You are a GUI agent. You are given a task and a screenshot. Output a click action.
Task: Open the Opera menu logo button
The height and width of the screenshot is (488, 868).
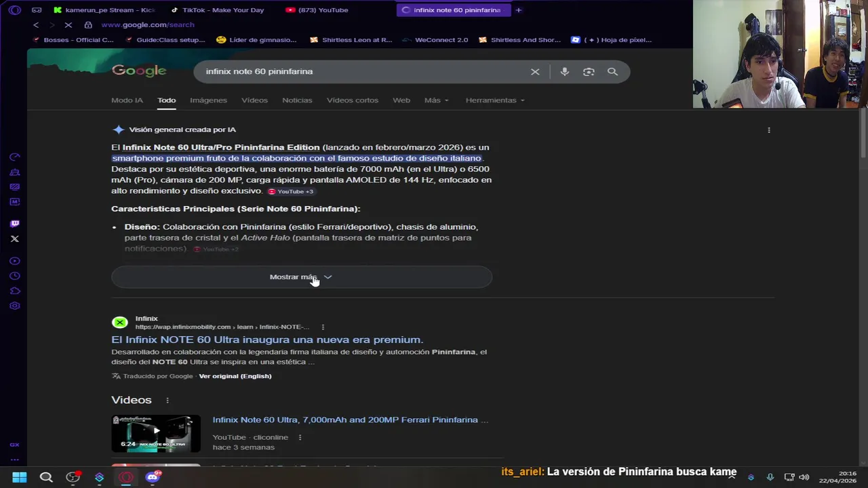15,10
